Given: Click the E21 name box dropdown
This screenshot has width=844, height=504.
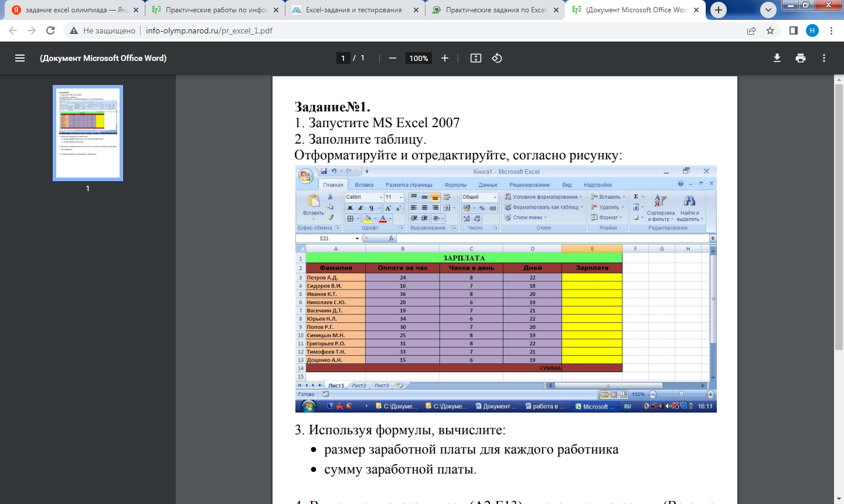Looking at the screenshot, I should pos(357,239).
